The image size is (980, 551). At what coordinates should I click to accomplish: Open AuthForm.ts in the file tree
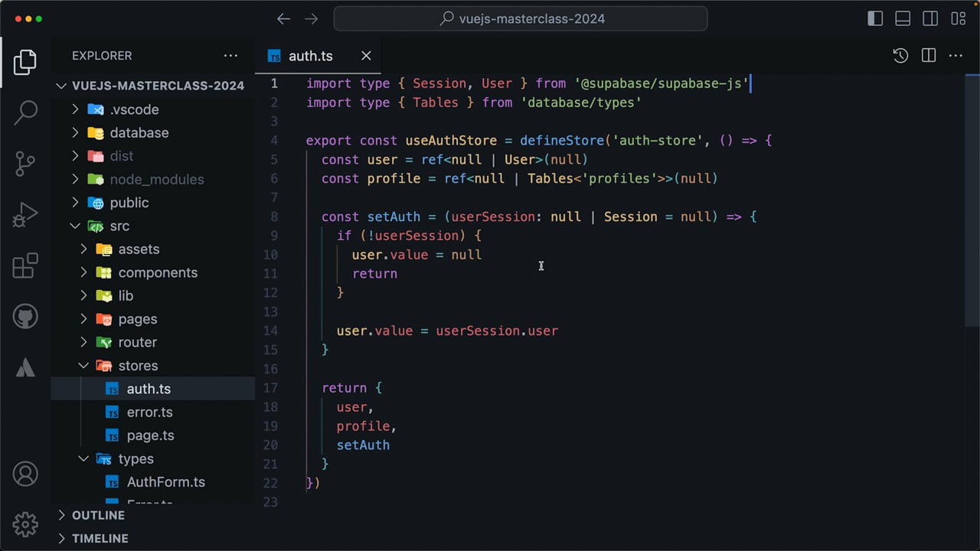153,482
